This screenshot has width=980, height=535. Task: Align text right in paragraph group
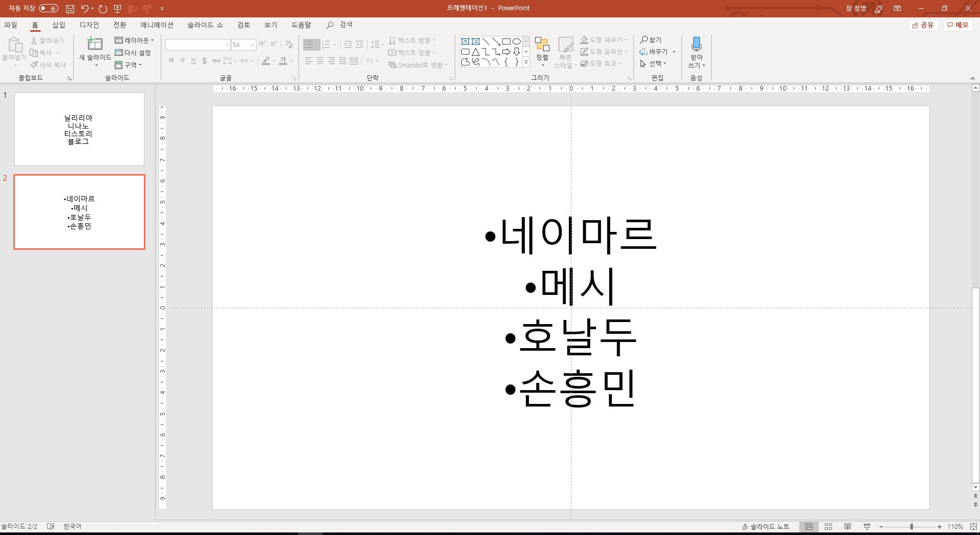pyautogui.click(x=331, y=61)
